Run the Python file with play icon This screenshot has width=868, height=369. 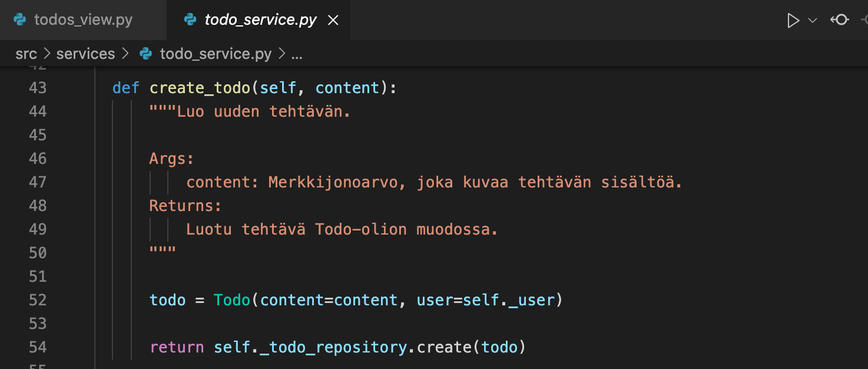793,21
